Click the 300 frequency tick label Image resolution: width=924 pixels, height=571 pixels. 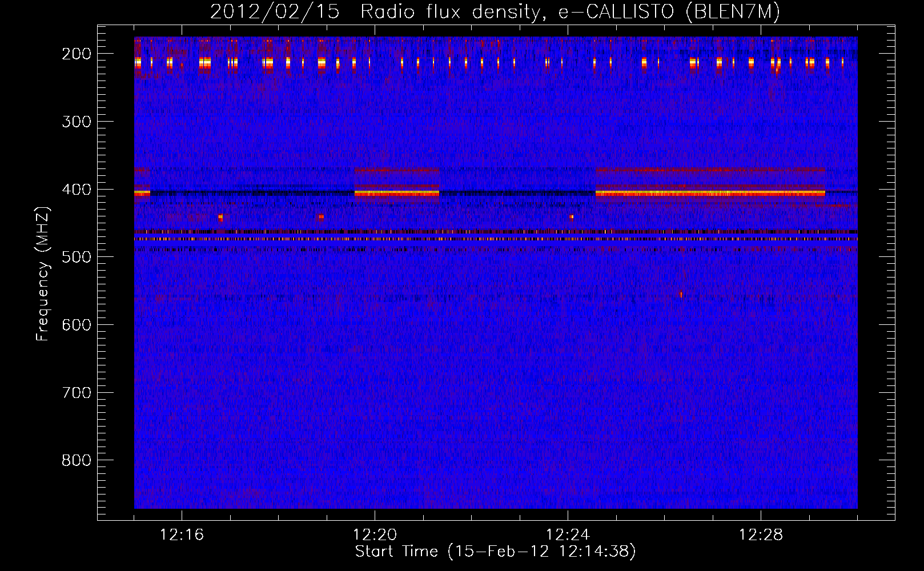pyautogui.click(x=77, y=122)
